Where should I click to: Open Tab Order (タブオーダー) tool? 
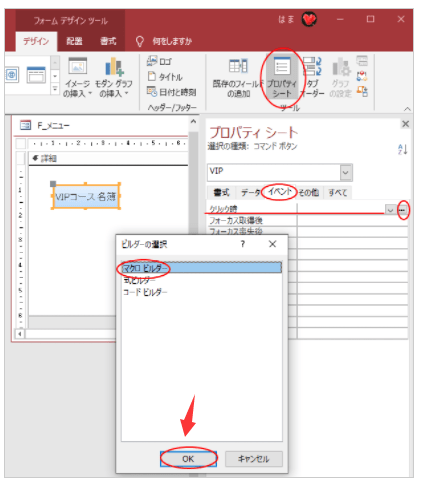(x=312, y=77)
